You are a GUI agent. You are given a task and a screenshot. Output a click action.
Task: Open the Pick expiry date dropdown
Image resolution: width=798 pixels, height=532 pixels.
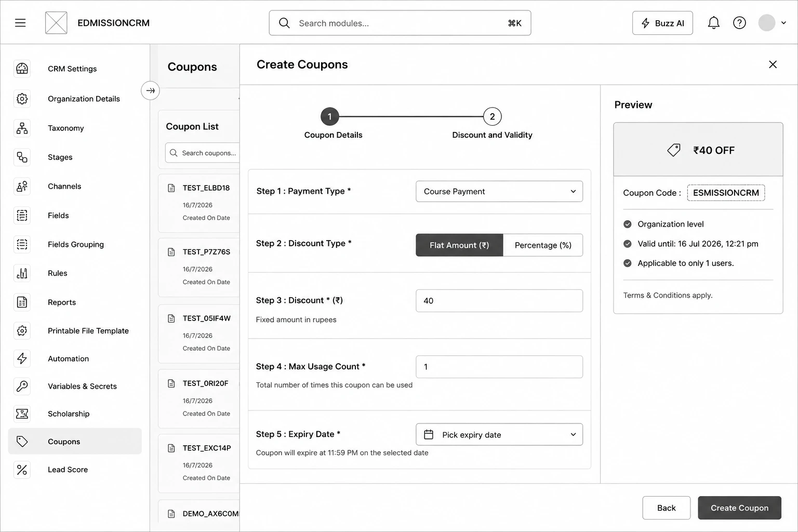[499, 435]
